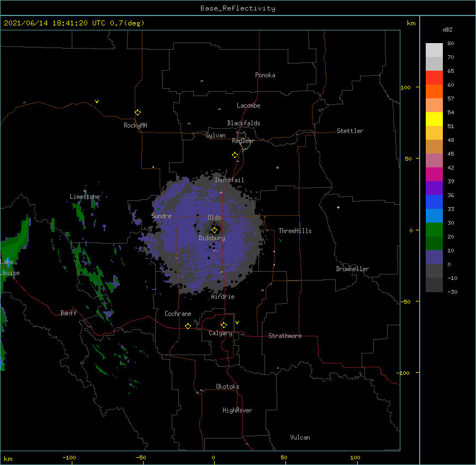
Task: Click the Olds city label
Action: click(x=214, y=218)
